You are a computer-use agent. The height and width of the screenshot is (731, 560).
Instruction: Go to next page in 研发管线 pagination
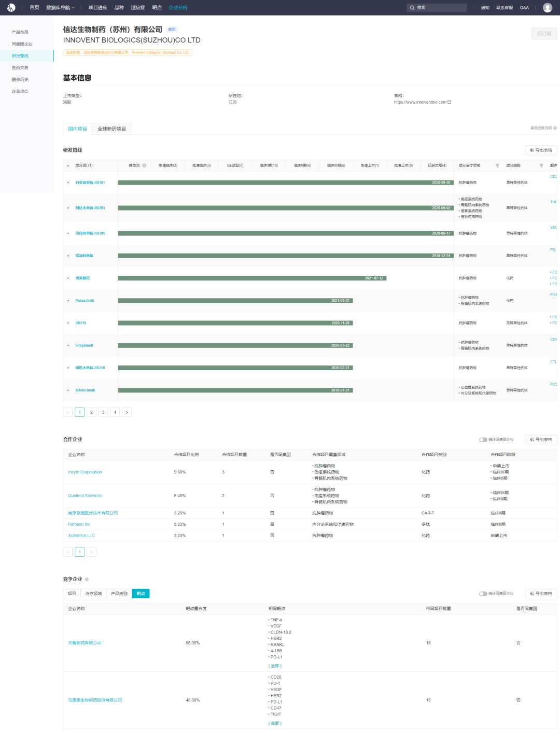127,412
